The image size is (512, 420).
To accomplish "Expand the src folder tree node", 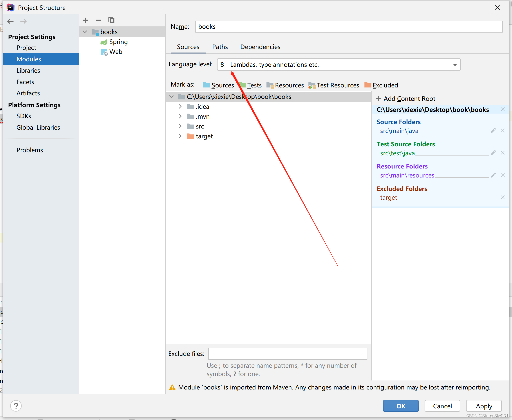I will [x=180, y=126].
